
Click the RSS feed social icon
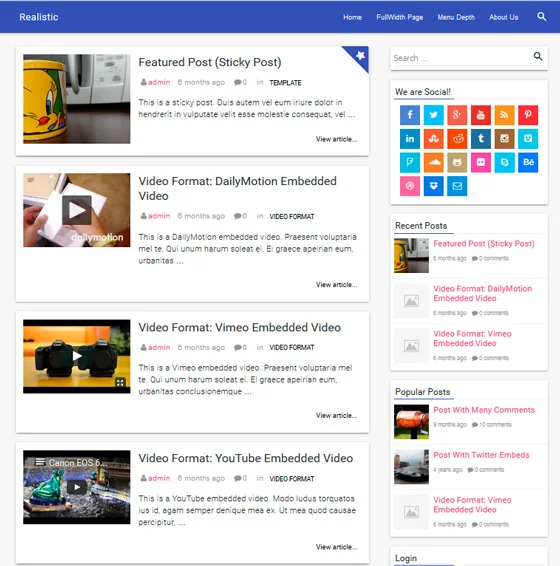pos(504,115)
